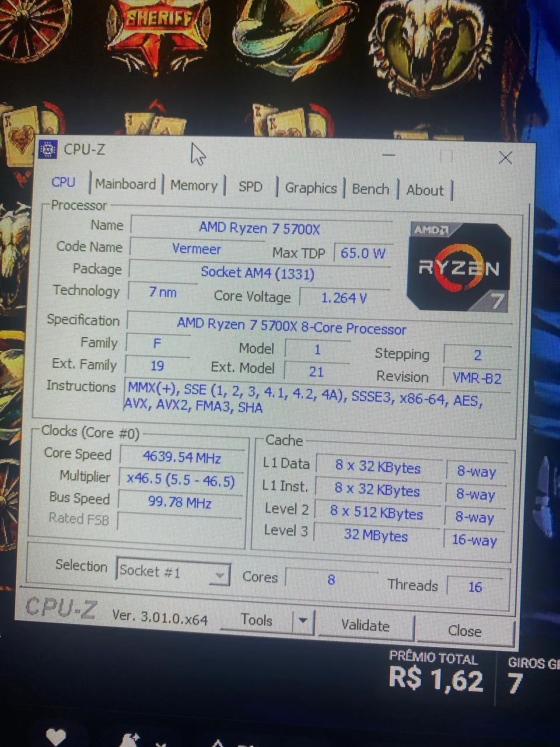Open the Mainboard tab
The image size is (560, 747).
coord(125,184)
